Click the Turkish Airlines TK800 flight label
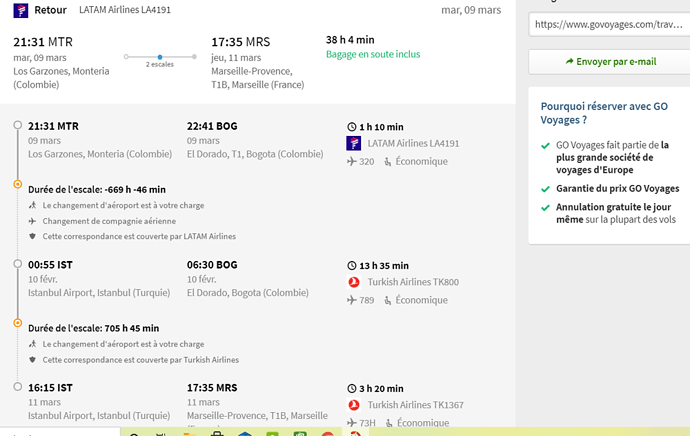Image resolution: width=690 pixels, height=436 pixels. click(x=413, y=282)
